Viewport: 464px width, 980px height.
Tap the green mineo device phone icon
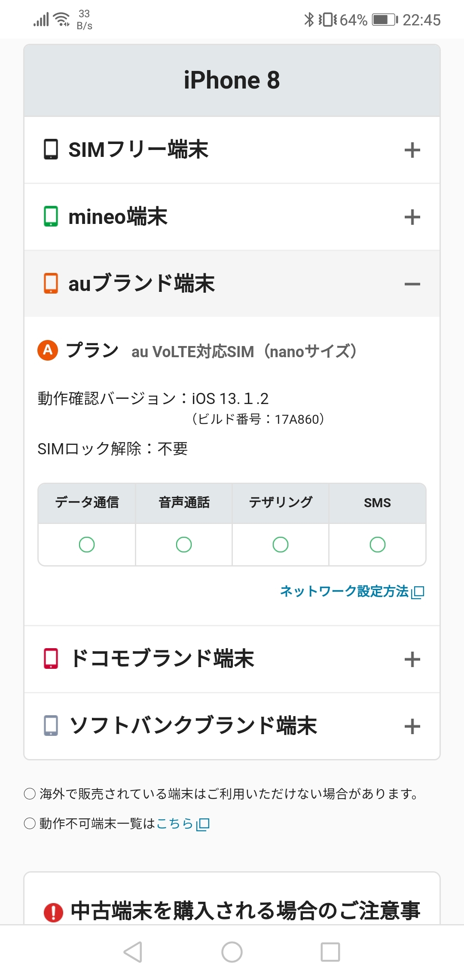pos(51,217)
